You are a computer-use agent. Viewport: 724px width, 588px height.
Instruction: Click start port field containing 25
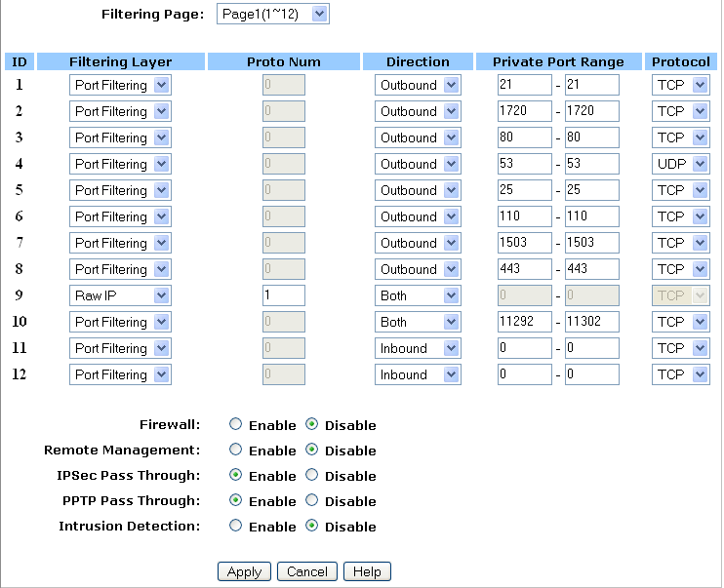525,190
